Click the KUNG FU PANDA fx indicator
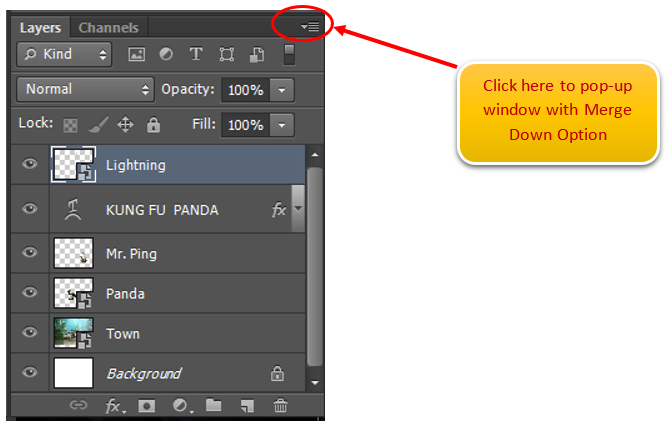This screenshot has width=669, height=426. 279,210
